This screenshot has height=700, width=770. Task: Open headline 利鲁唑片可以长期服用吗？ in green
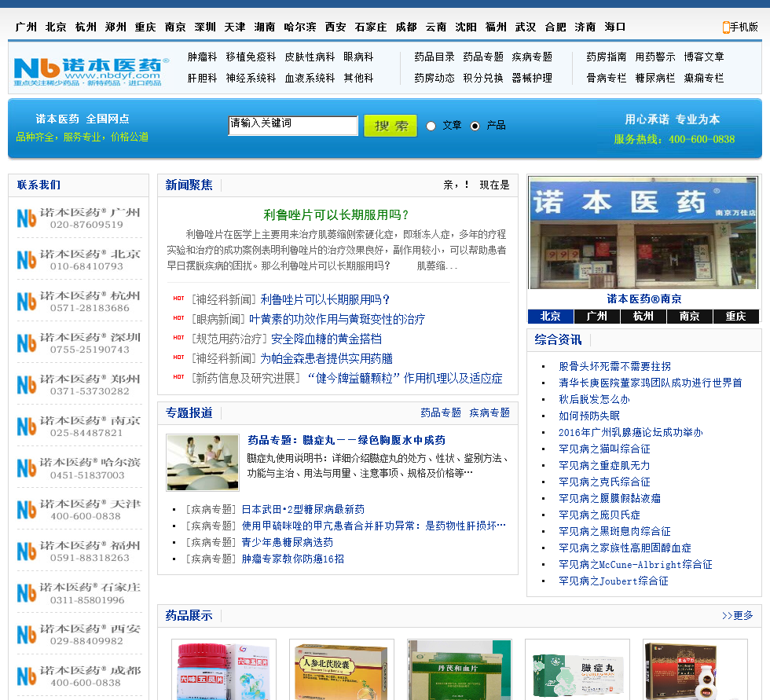pyautogui.click(x=336, y=215)
